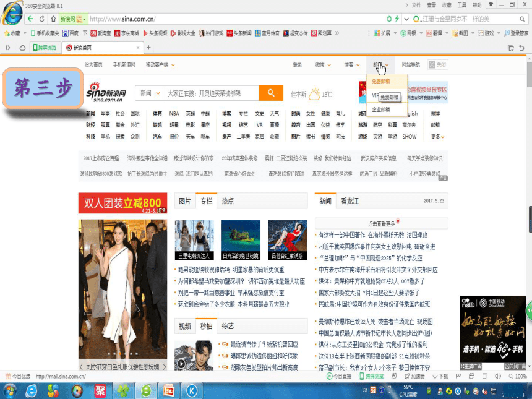Open the address bar history dropdown arrow

point(406,19)
